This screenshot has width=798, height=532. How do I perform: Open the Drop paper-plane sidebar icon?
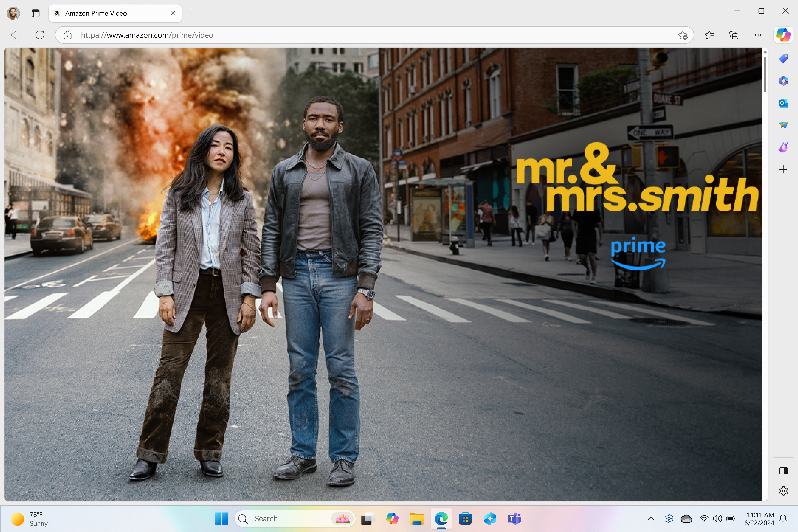[783, 125]
